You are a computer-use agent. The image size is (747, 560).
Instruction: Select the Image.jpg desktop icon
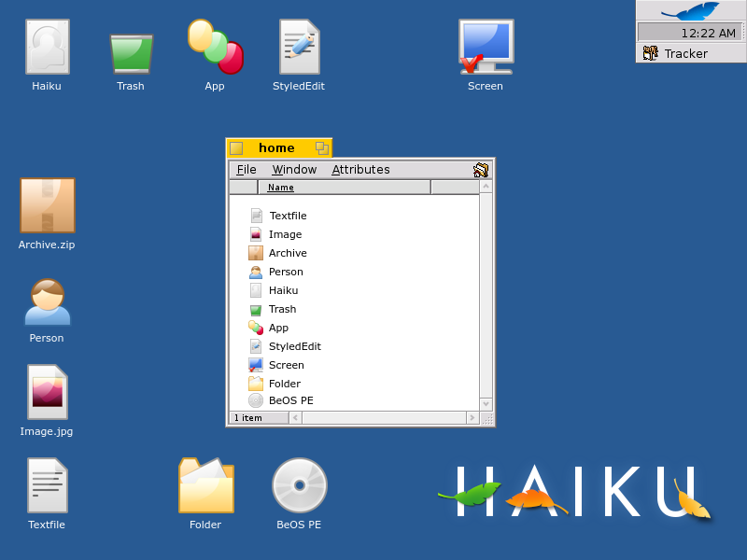coord(48,392)
